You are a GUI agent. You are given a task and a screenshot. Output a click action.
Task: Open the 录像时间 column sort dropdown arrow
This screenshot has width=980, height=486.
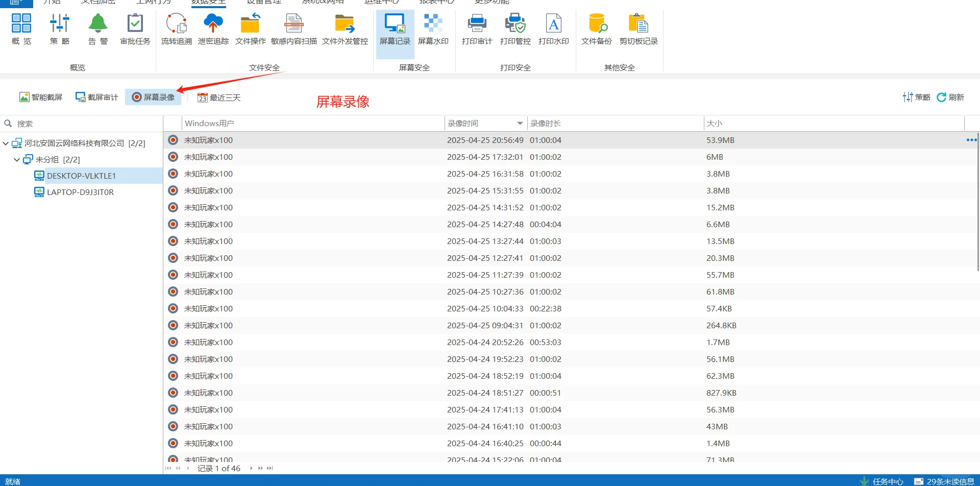(x=520, y=123)
